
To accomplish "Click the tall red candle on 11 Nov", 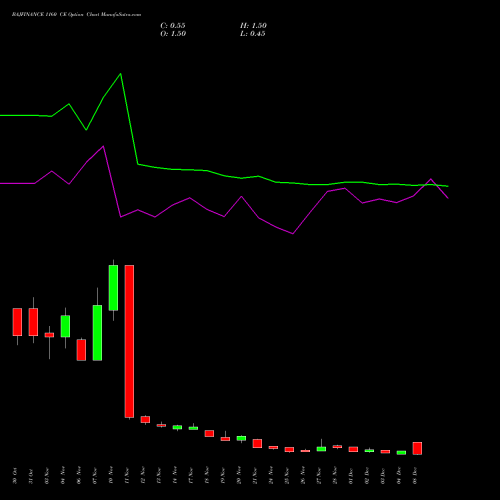I will 129,341.
